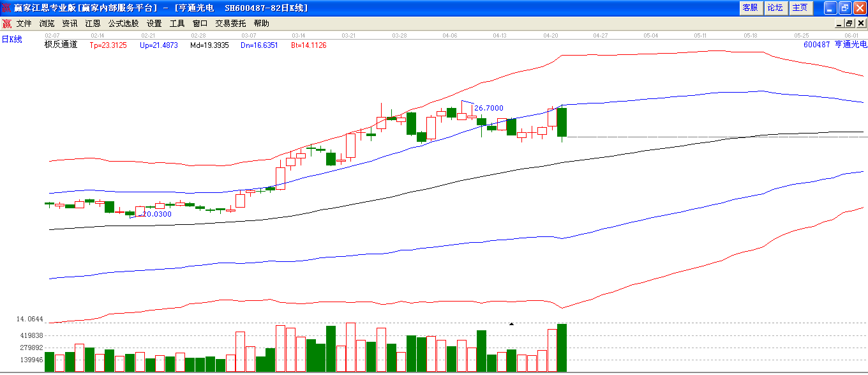Image resolution: width=868 pixels, height=375 pixels.
Task: Click the 04-20 date on time axis
Action: pos(551,35)
